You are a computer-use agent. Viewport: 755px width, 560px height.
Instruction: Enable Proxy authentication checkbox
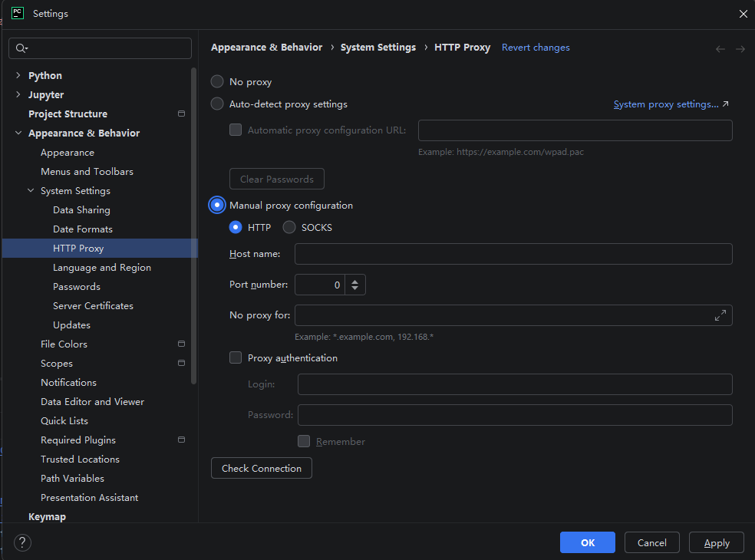pos(236,357)
